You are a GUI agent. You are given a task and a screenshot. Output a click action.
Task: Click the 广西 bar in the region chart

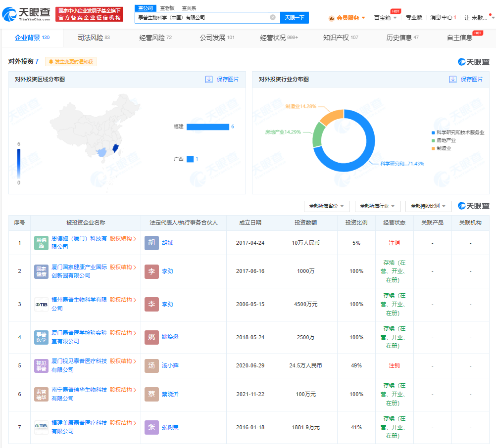(x=190, y=159)
